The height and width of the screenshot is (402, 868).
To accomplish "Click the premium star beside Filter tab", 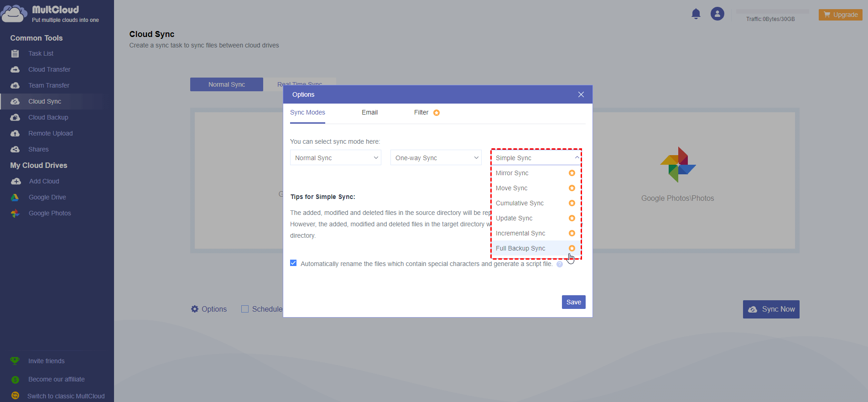I will tap(437, 113).
